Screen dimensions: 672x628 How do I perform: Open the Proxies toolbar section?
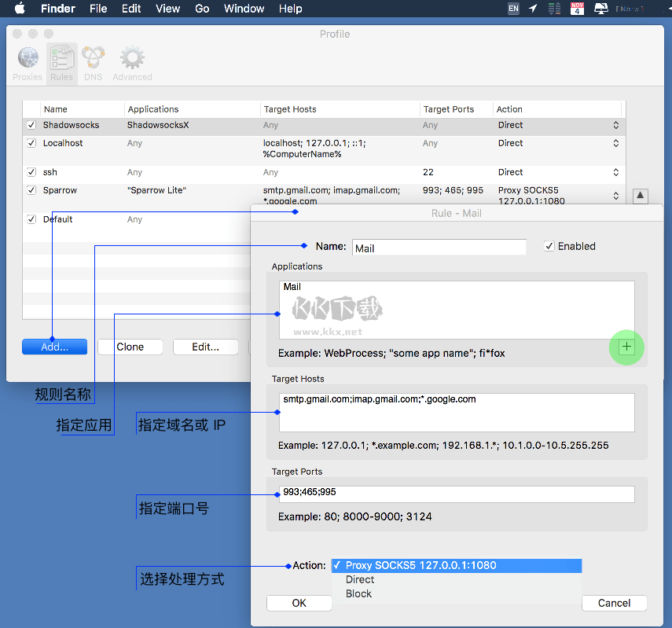click(x=28, y=63)
